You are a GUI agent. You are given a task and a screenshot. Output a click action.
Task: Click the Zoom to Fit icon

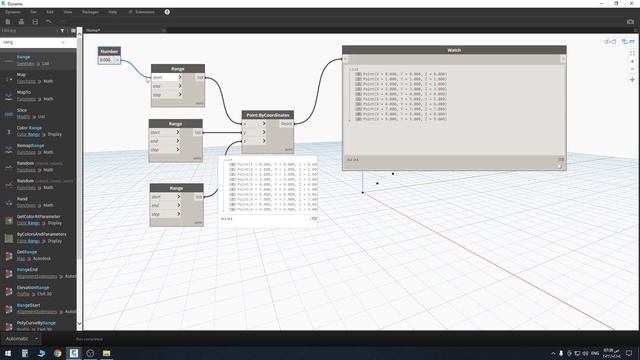(632, 53)
